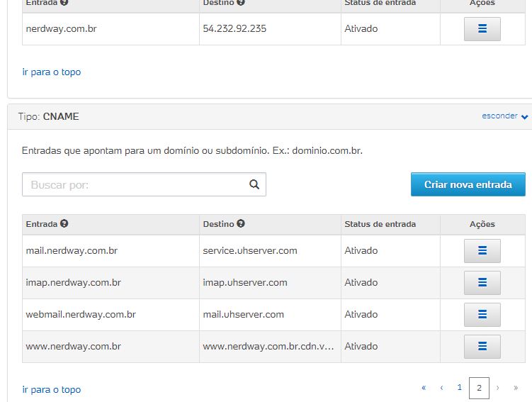Click the CNAME Ações column header
This screenshot has width=532, height=402.
482,224
